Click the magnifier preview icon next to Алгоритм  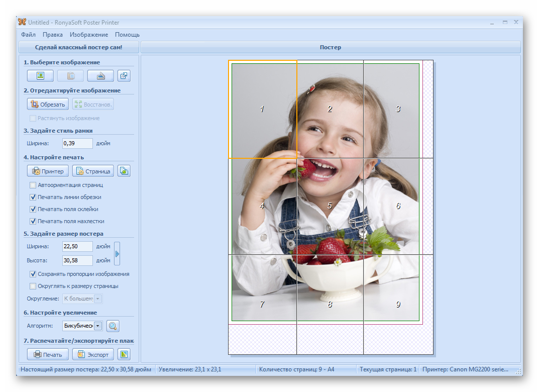coord(113,326)
